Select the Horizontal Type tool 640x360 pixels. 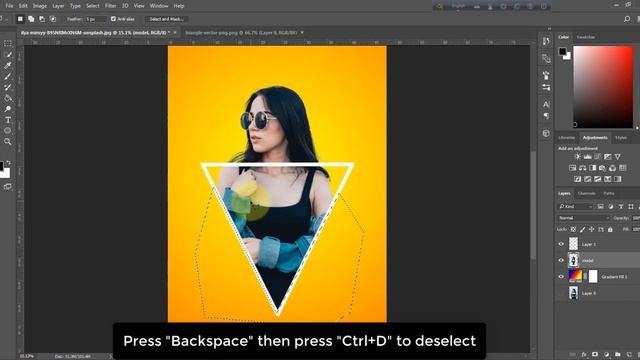(x=7, y=120)
